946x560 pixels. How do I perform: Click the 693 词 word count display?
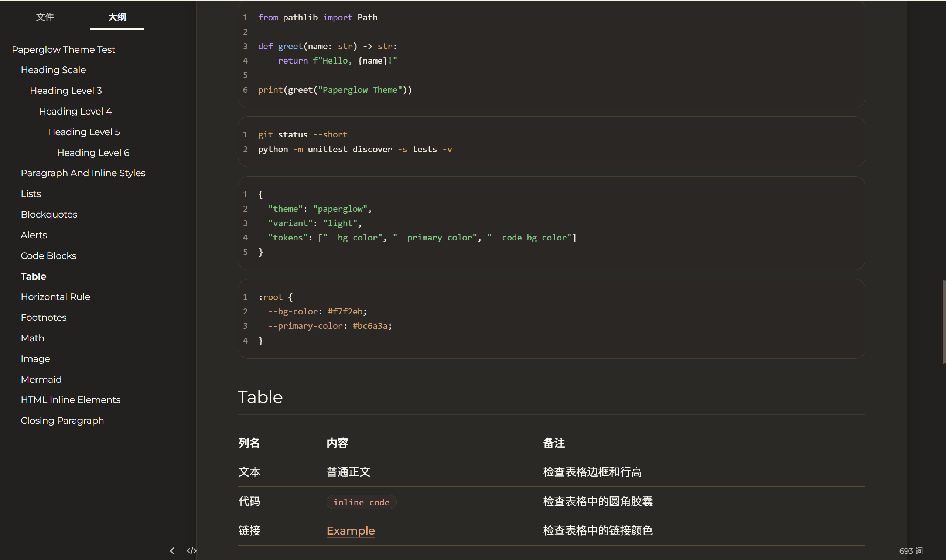912,550
